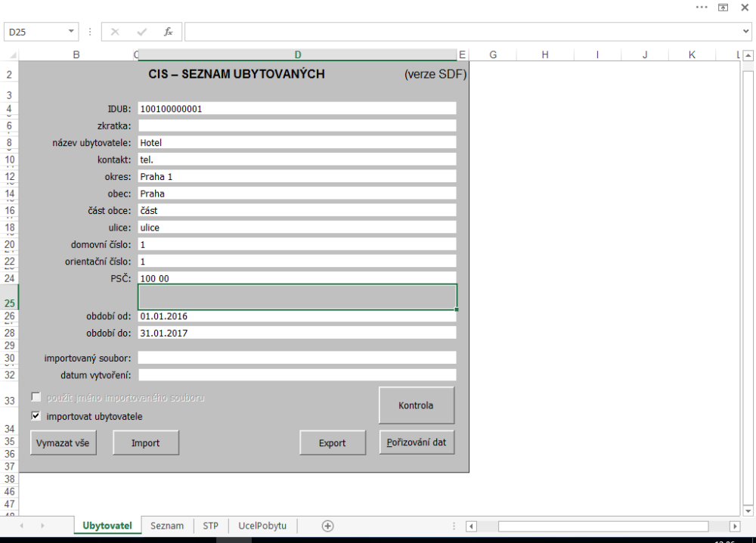Uncheck the importovat ubytovatele checkbox
Screen dimensions: 756x543
coord(36,415)
